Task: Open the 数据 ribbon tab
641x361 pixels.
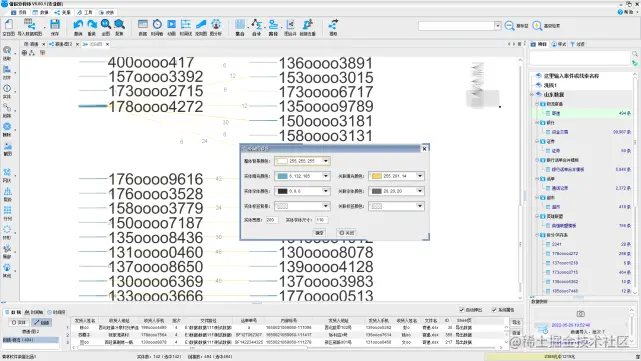Action: click(41, 12)
